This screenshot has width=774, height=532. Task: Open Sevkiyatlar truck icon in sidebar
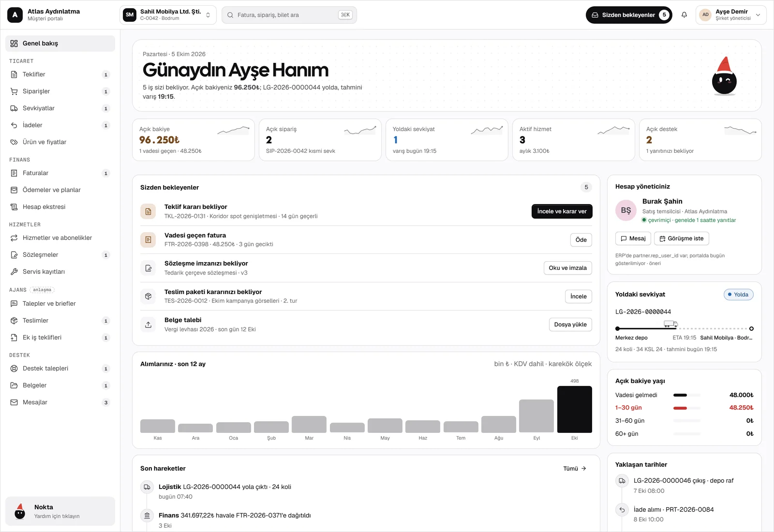tap(14, 108)
